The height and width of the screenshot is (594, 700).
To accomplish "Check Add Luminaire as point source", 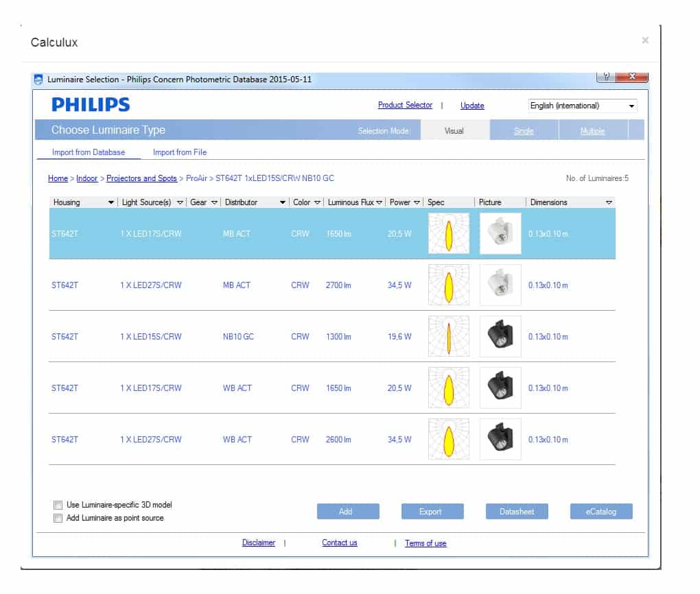I will point(58,518).
